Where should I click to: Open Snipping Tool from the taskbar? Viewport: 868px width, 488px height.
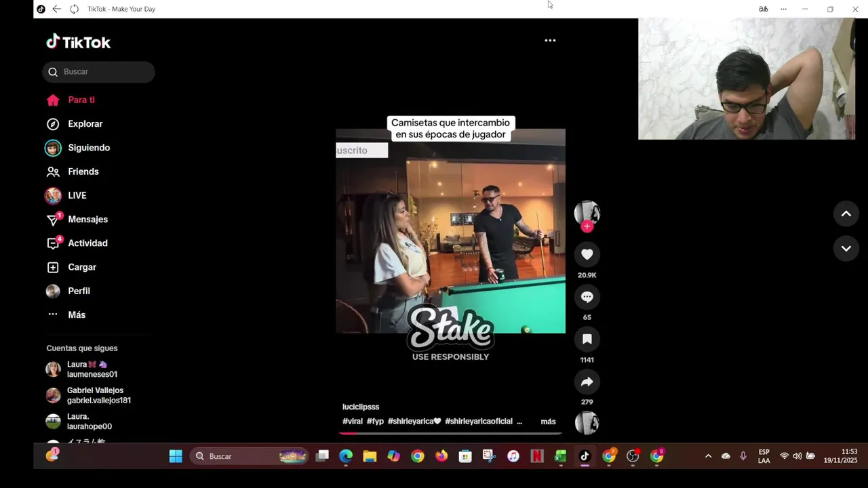click(x=489, y=456)
